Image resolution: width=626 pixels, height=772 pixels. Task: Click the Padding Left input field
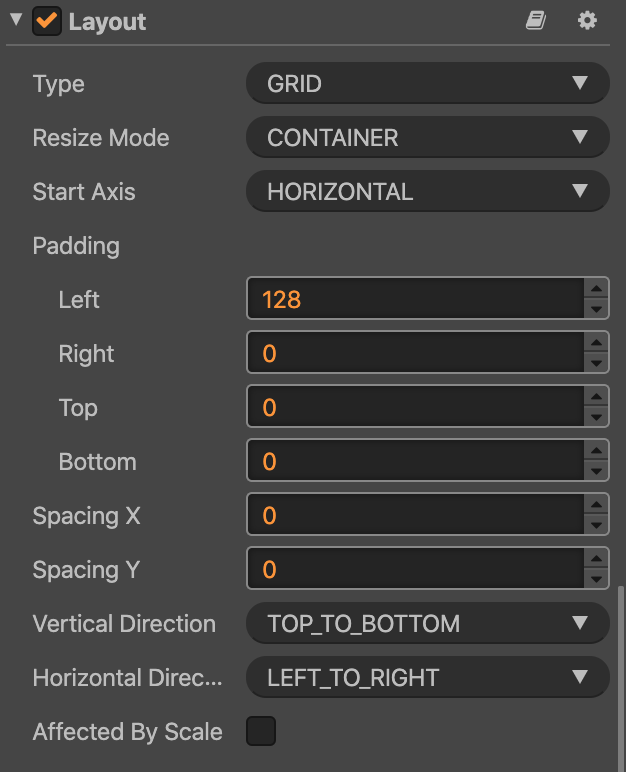pyautogui.click(x=414, y=300)
